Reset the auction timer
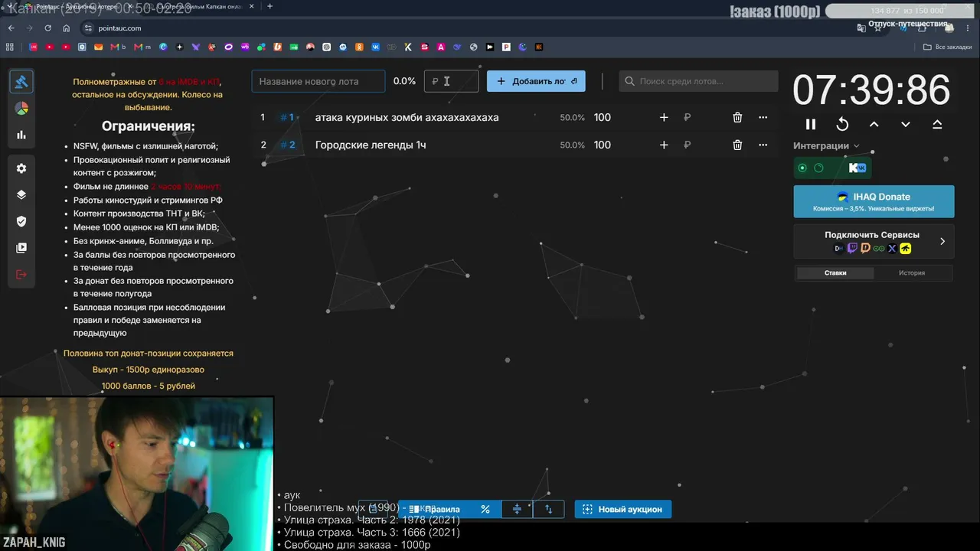 click(842, 124)
